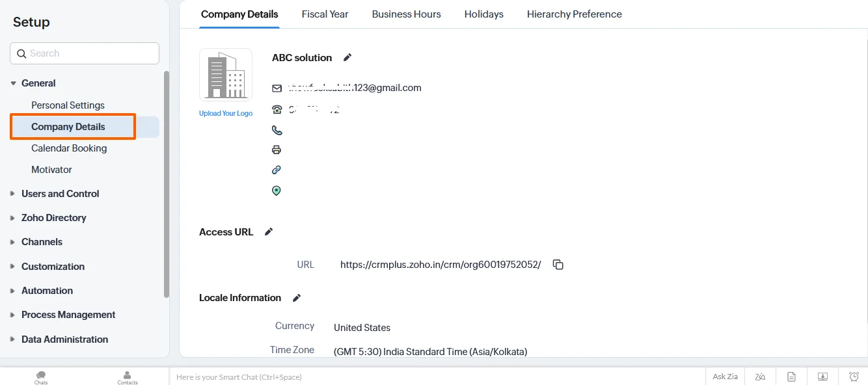The width and height of the screenshot is (868, 385).
Task: Click the fax printer icon in company details
Action: point(277,150)
